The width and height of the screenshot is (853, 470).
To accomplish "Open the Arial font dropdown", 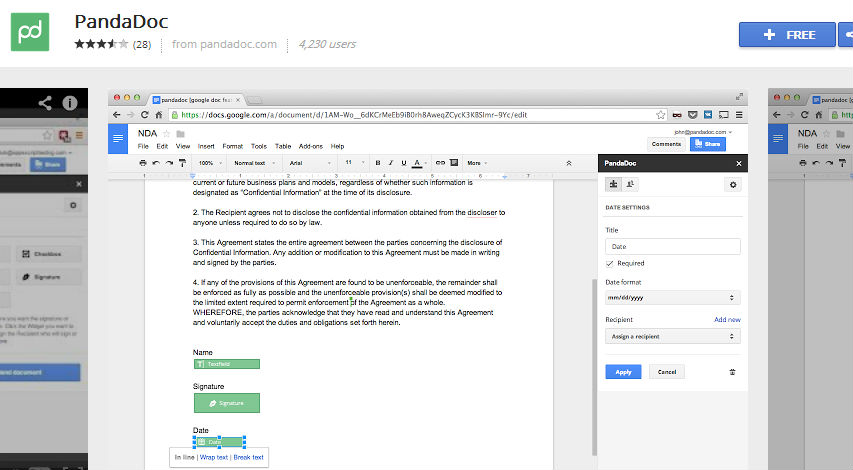I will tap(309, 163).
